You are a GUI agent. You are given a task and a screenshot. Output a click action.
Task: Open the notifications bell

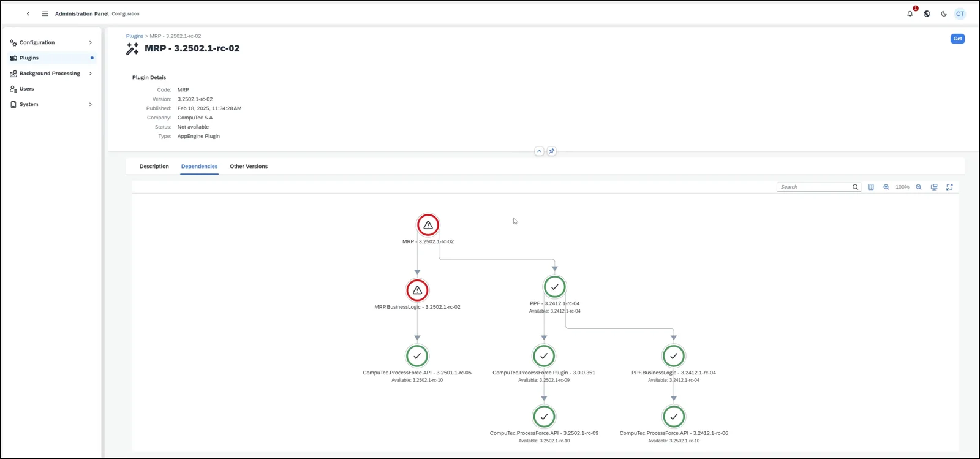[x=910, y=13]
